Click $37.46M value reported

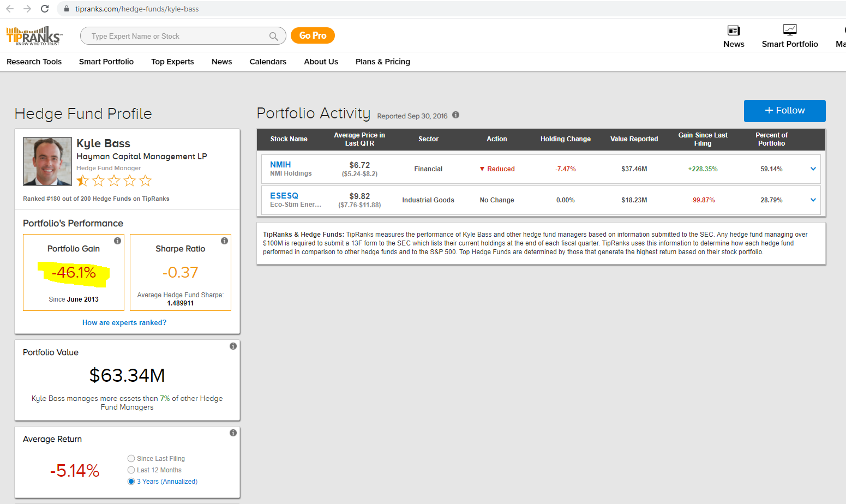point(634,169)
